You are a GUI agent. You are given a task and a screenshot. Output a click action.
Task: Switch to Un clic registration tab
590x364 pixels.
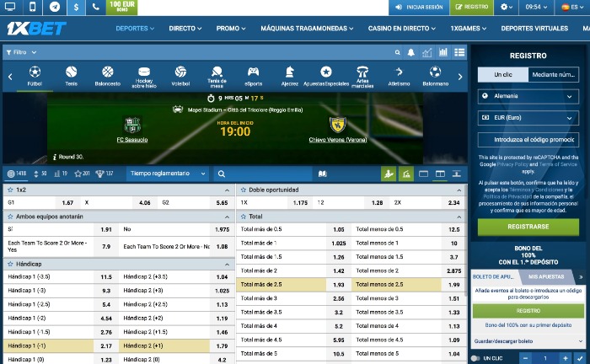click(x=503, y=75)
